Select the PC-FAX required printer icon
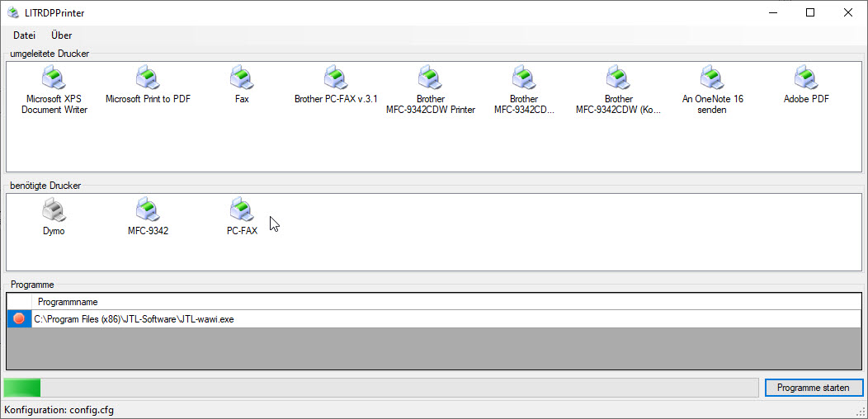This screenshot has height=419, width=868. [242, 211]
